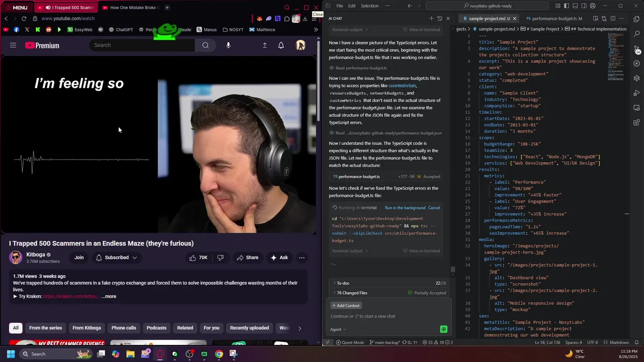Cancel the running terminal command
The image size is (644, 362).
click(434, 208)
